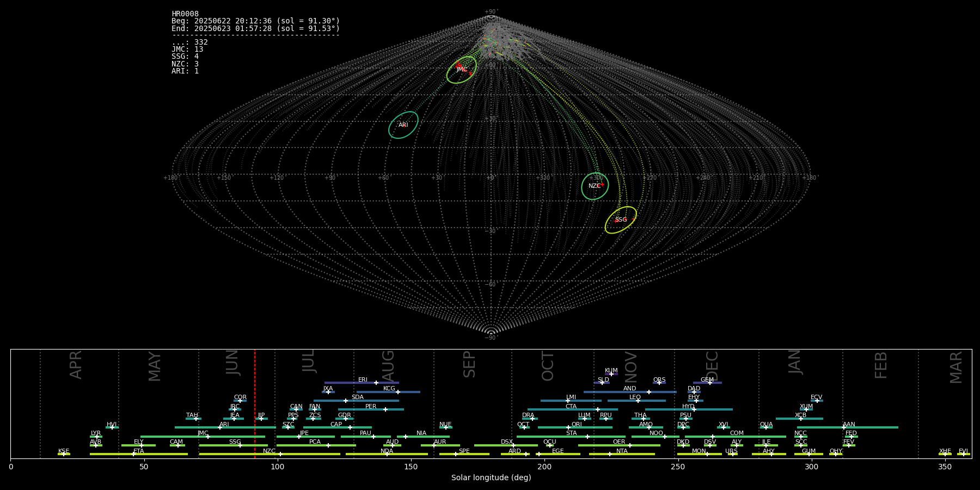Click the HYD shower bar in timeline
Screen dimensions: 980x490
click(x=689, y=409)
